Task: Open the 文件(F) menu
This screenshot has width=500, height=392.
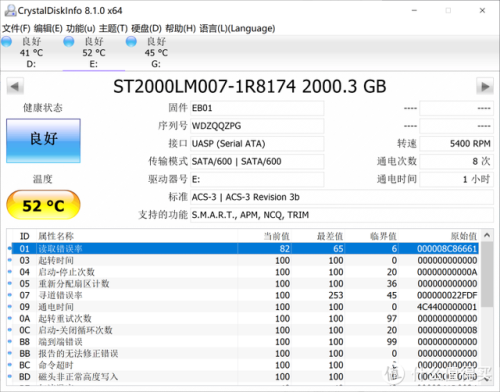Action: (16, 28)
